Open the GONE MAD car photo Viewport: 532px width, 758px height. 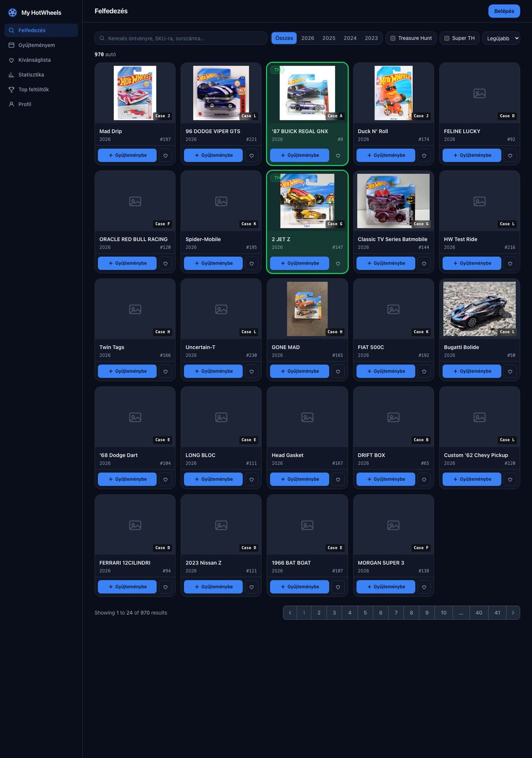coord(307,309)
